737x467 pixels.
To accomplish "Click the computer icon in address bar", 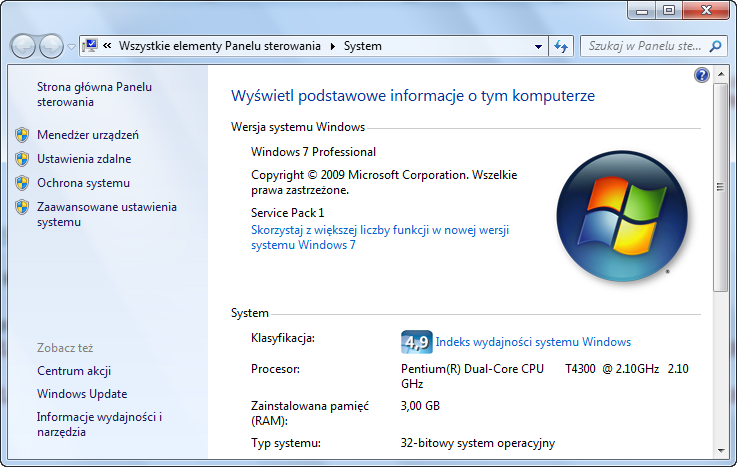I will tap(90, 46).
